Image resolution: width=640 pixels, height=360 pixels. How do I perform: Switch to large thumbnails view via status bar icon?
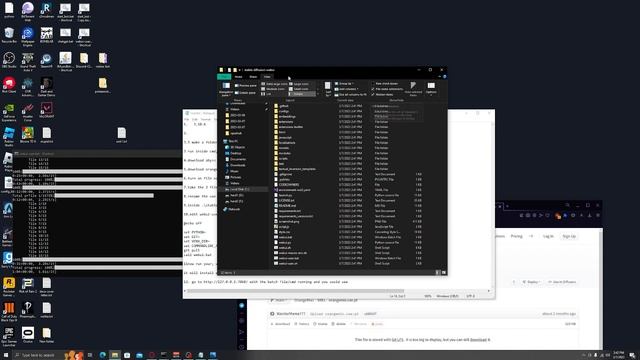[x=444, y=273]
